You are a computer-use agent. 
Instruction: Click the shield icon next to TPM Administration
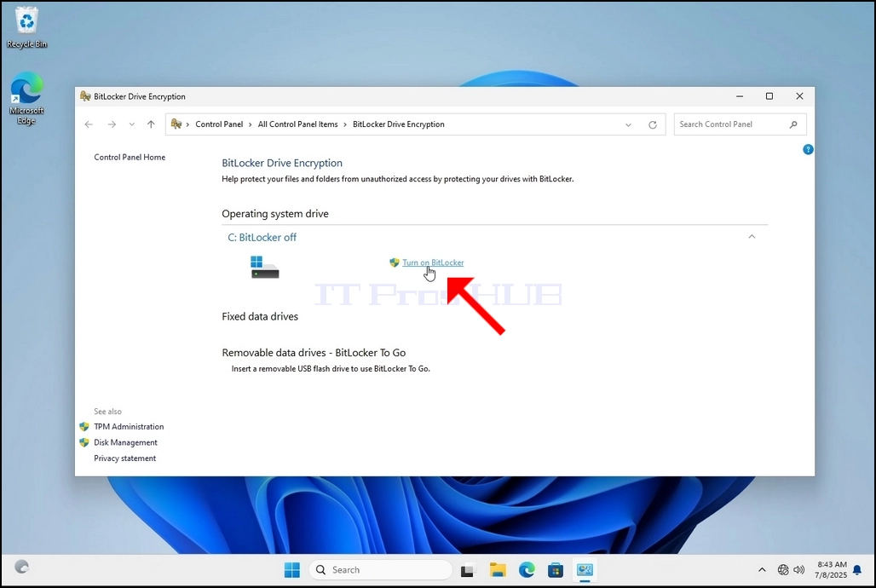pyautogui.click(x=84, y=426)
